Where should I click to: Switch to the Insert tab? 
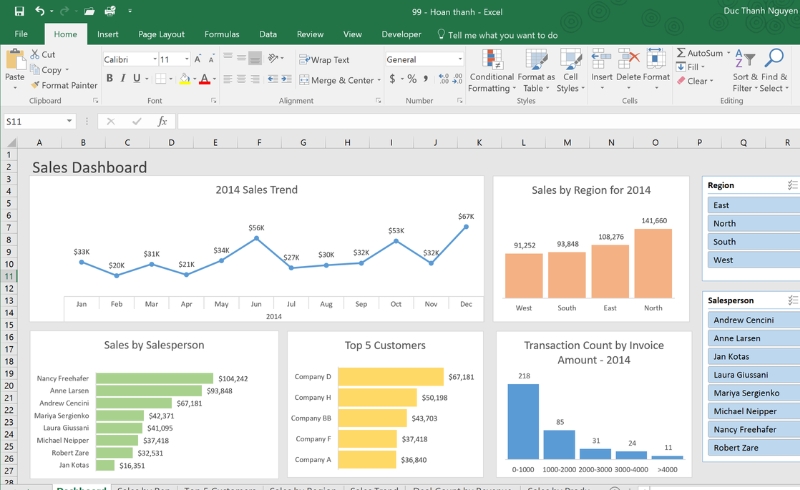pos(108,34)
